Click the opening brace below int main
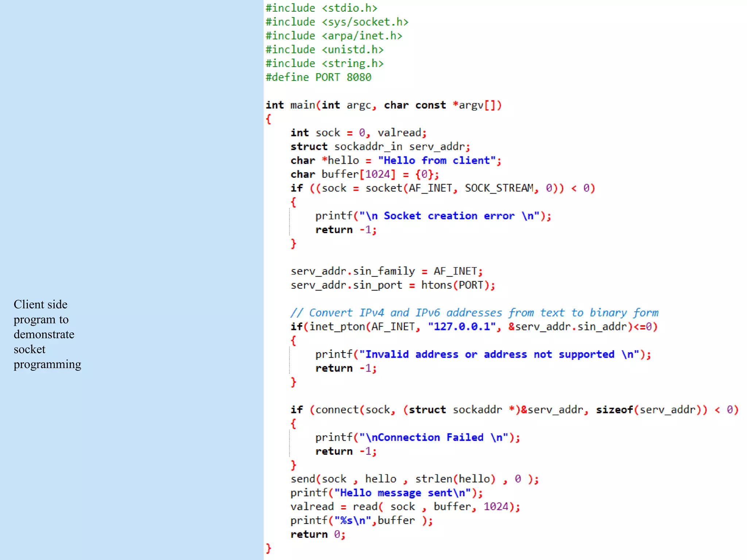Viewport: 747px width, 560px height. point(268,119)
